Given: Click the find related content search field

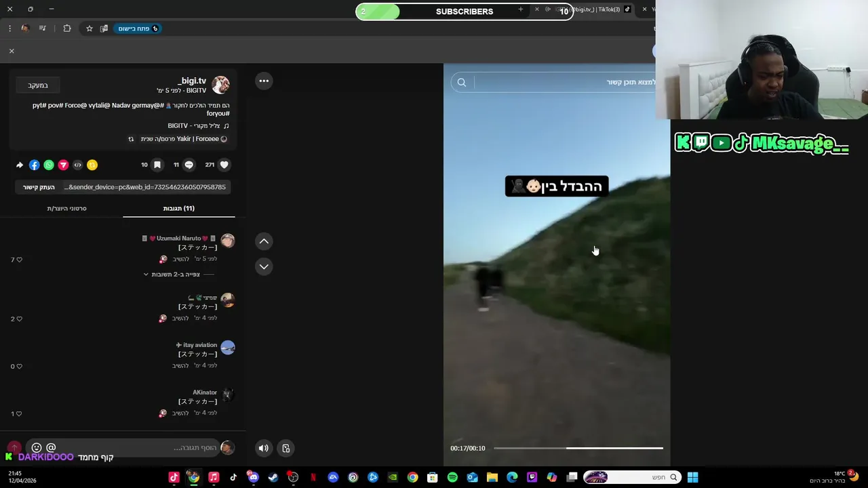Looking at the screenshot, I should tap(565, 82).
